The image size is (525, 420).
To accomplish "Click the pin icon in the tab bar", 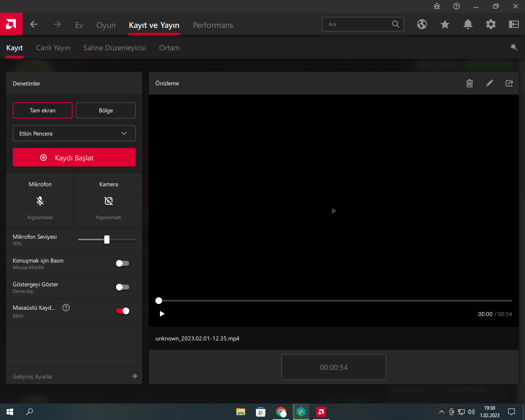I will (514, 47).
